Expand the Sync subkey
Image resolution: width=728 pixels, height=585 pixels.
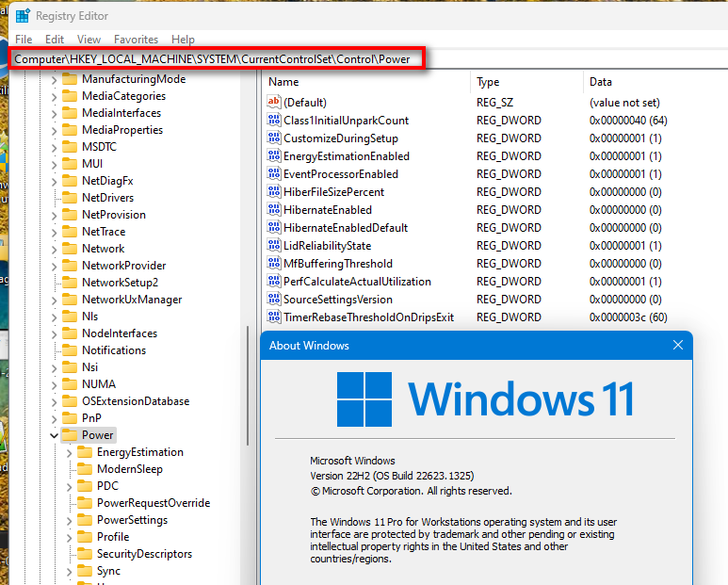tap(69, 572)
